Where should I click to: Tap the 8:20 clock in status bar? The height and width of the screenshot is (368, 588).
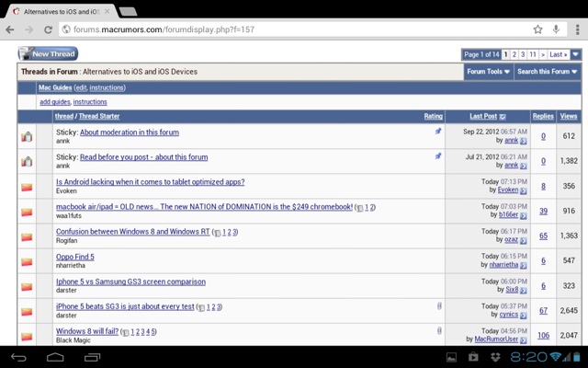(529, 356)
